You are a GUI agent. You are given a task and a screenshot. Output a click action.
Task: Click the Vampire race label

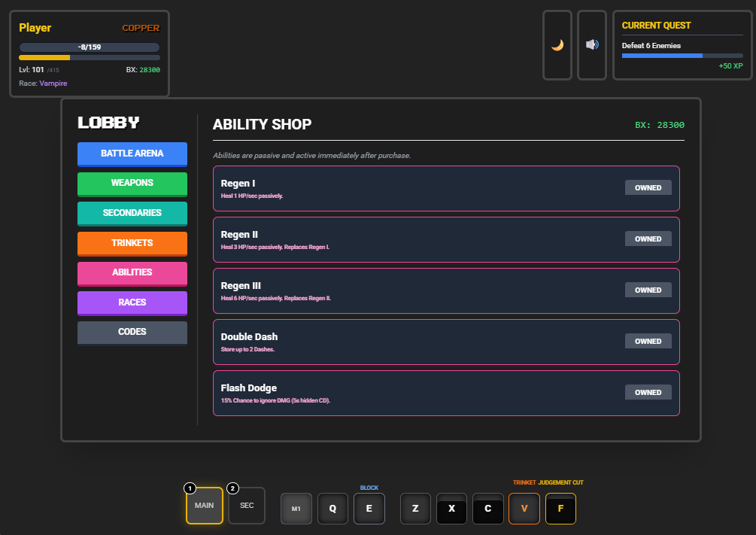[53, 84]
